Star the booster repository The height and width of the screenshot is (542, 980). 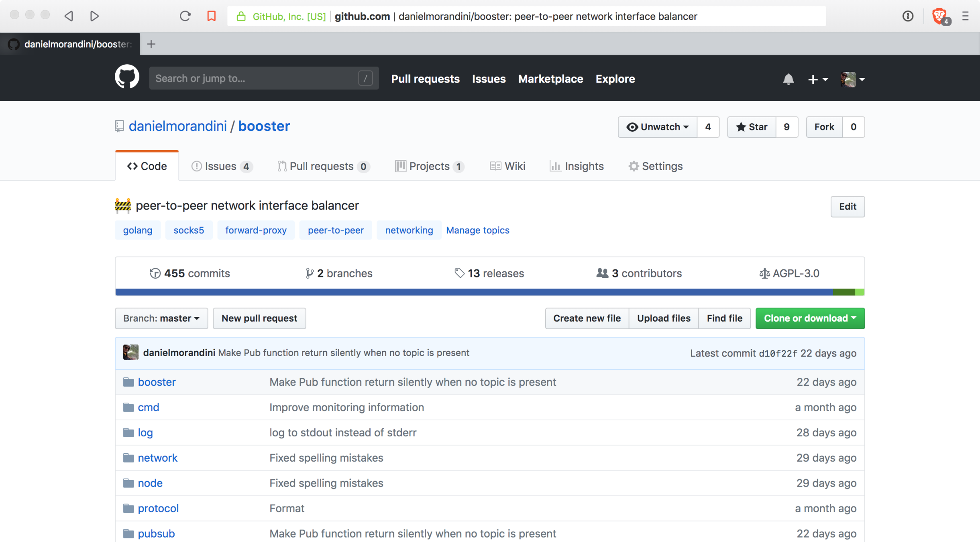(x=752, y=127)
